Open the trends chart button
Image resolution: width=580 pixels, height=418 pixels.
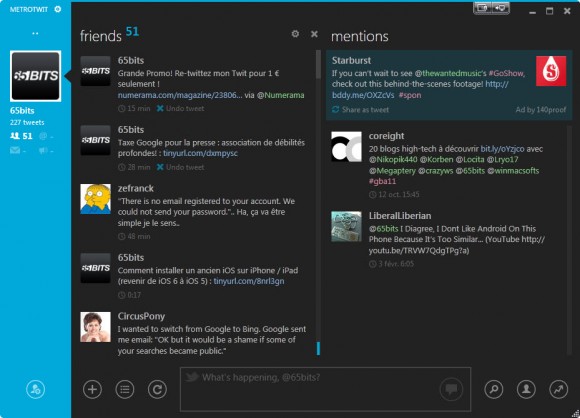(559, 389)
